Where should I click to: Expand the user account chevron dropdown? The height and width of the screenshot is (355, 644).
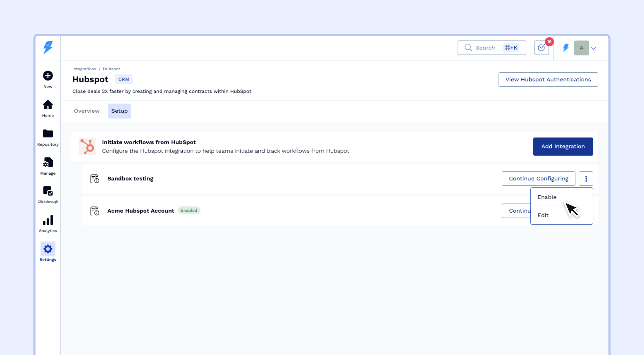(594, 48)
